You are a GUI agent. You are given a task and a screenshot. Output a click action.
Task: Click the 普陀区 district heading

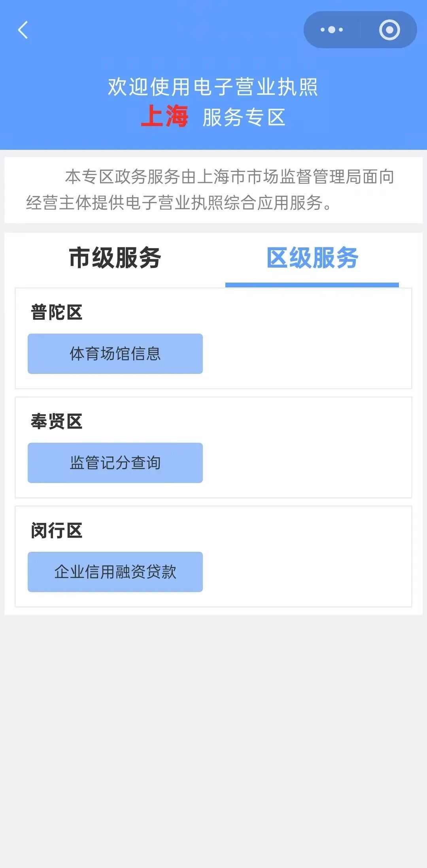[x=57, y=312]
